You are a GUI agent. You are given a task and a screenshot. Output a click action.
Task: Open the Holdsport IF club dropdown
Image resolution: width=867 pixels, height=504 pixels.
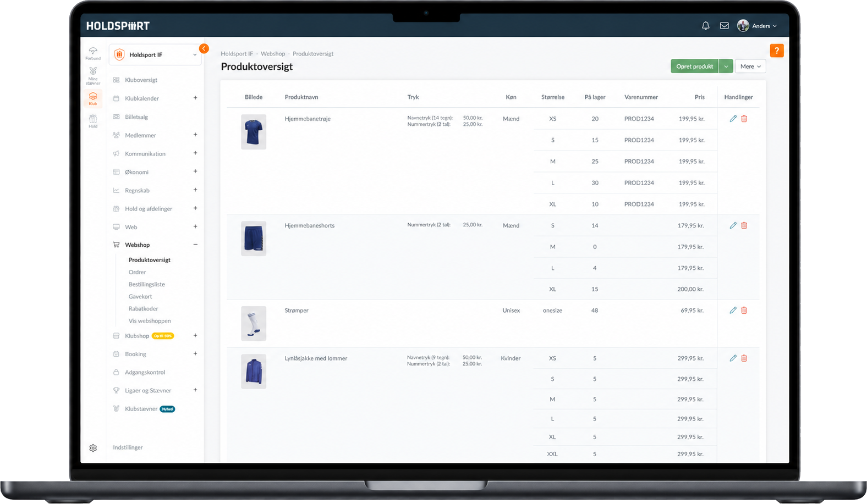[155, 54]
